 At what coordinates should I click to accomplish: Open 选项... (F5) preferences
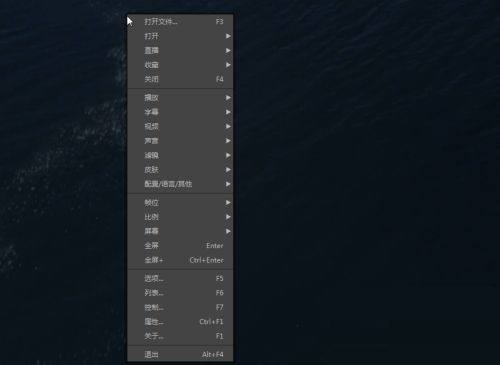point(180,278)
